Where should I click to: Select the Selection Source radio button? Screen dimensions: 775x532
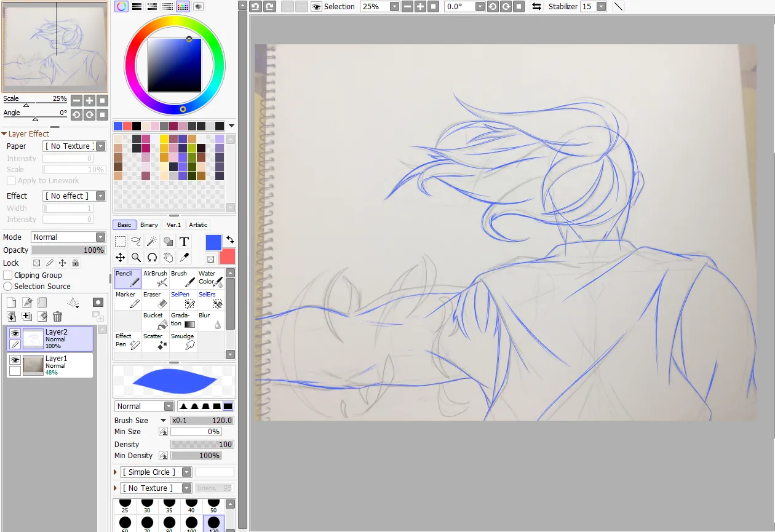tap(8, 287)
